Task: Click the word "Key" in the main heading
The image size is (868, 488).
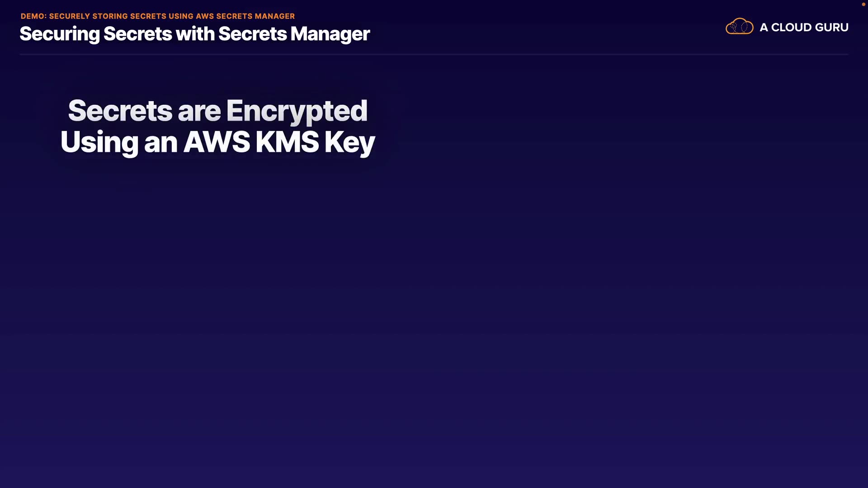Action: click(x=349, y=143)
